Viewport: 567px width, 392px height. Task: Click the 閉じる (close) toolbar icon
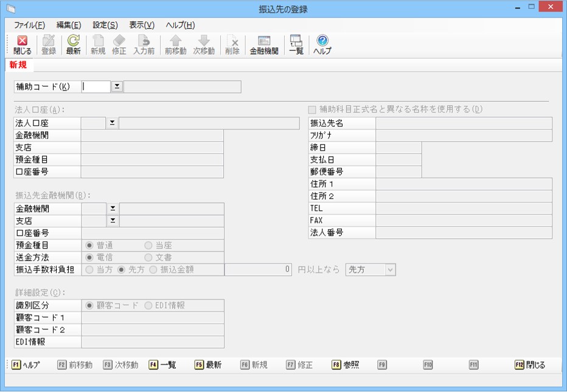pyautogui.click(x=22, y=45)
